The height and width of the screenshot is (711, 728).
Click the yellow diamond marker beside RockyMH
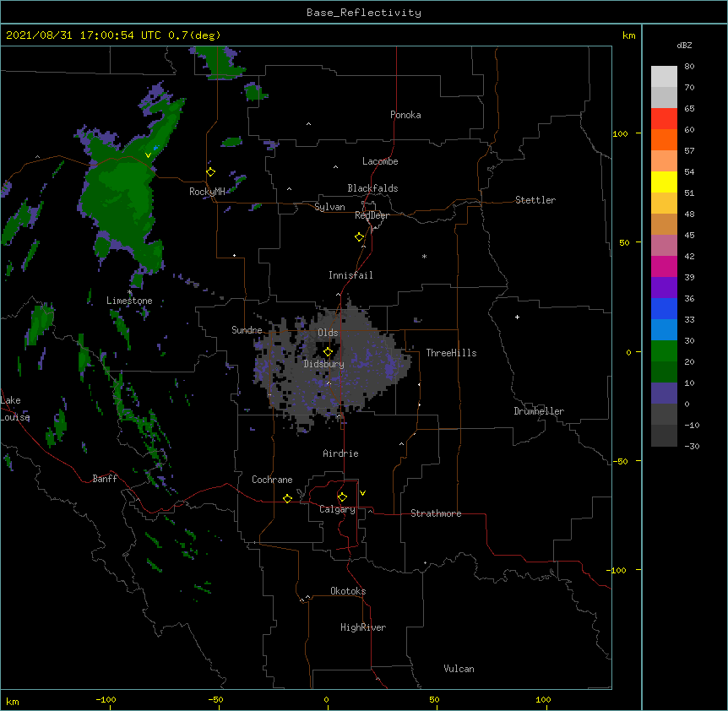(x=210, y=171)
